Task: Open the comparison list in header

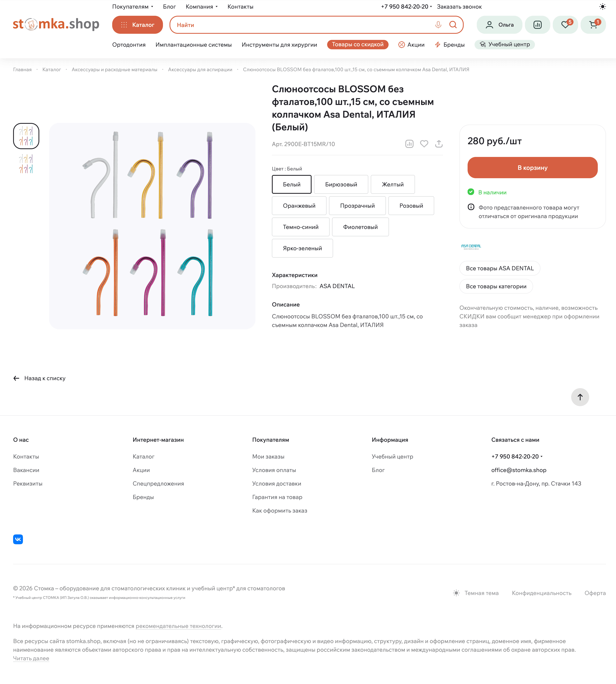Action: point(537,25)
